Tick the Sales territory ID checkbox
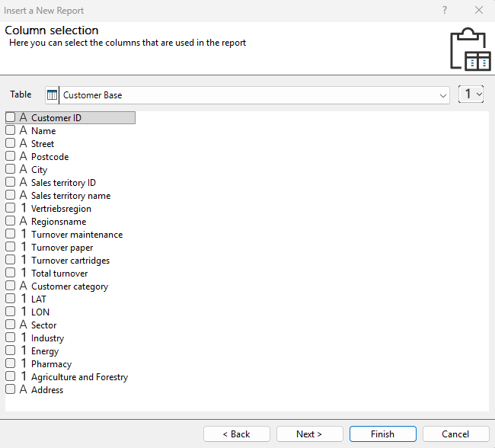Screen dimensions: 495x448 click(x=10, y=182)
